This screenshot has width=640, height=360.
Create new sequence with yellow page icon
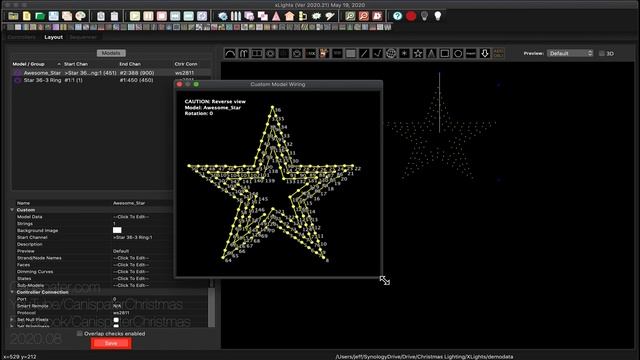click(x=27, y=16)
